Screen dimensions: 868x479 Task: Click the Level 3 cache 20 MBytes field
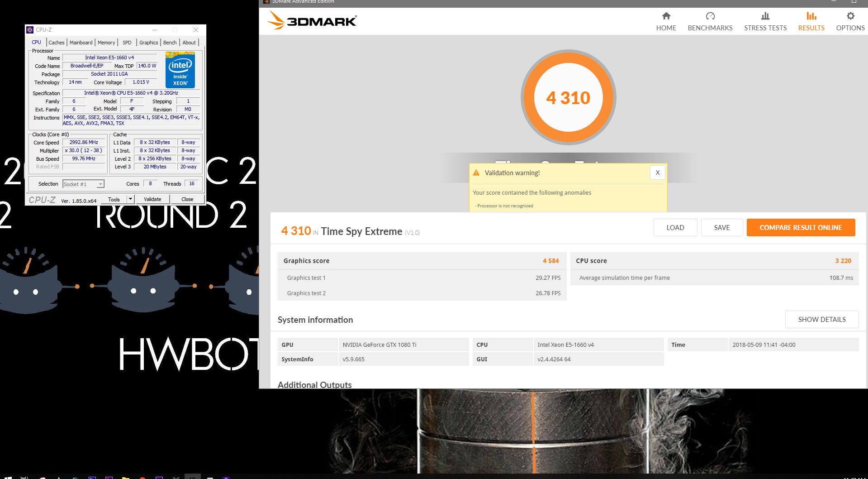coord(155,167)
